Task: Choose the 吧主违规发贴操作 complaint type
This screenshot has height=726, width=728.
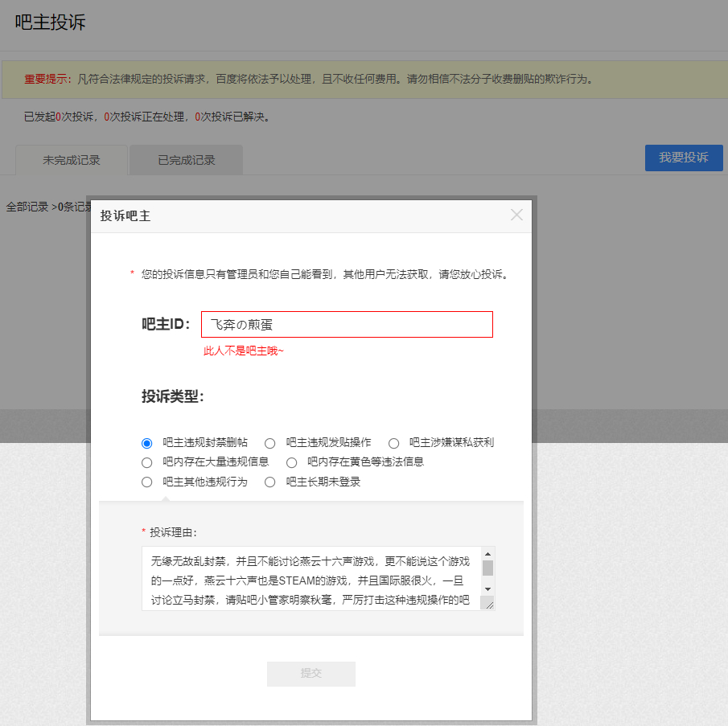Action: [x=270, y=443]
